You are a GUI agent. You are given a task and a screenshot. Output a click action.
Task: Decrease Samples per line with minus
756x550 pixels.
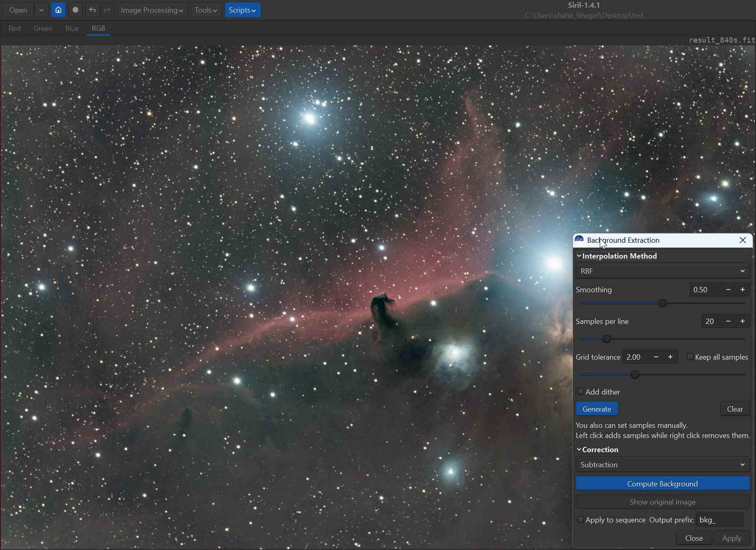click(728, 321)
